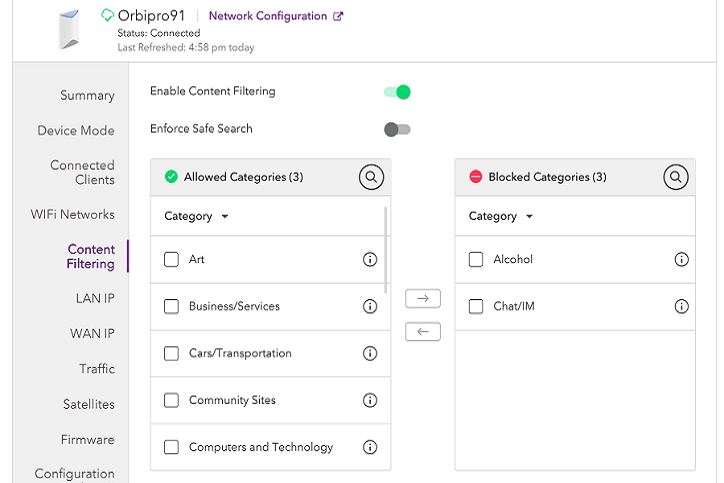
Task: Open the Connected Clients section
Action: point(82,172)
